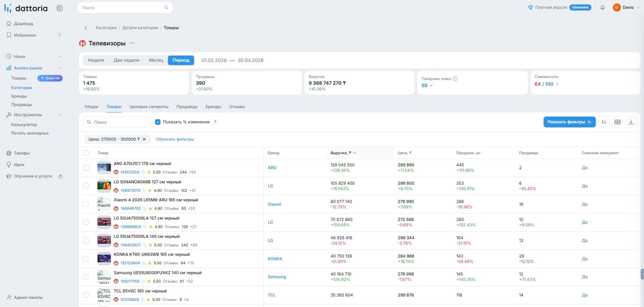Click the question mark near Показать % изменения
This screenshot has width=644, height=307.
(x=215, y=122)
